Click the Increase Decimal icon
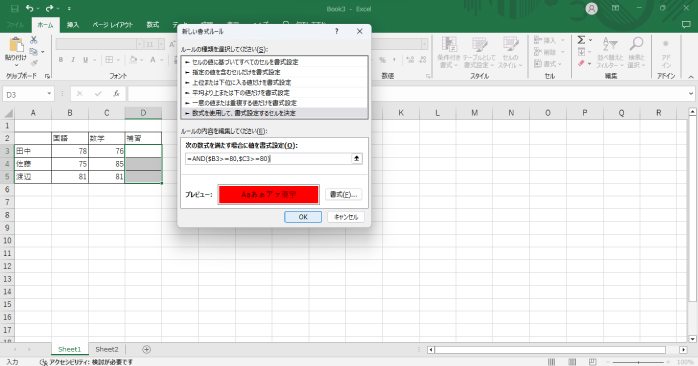The width and height of the screenshot is (698, 366). click(410, 60)
